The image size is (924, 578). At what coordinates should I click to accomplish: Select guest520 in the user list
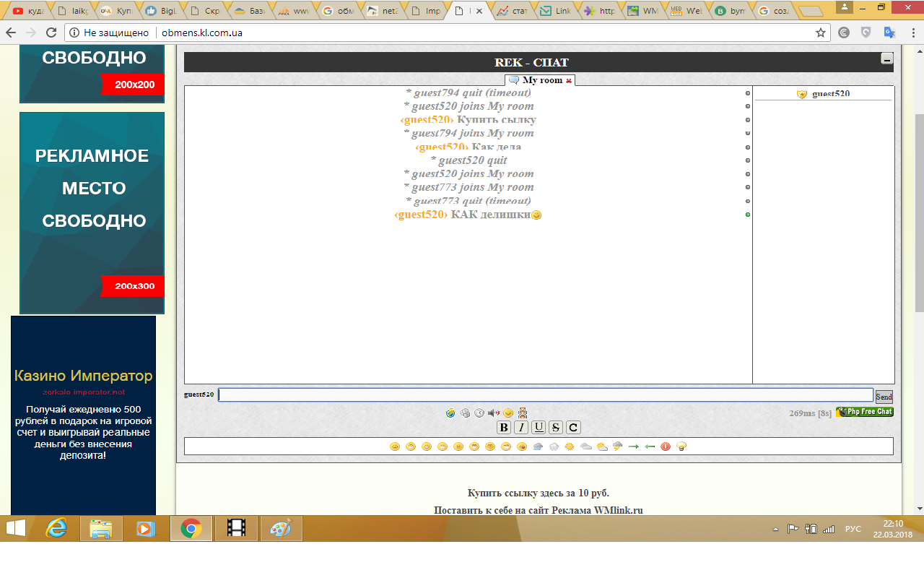click(830, 94)
